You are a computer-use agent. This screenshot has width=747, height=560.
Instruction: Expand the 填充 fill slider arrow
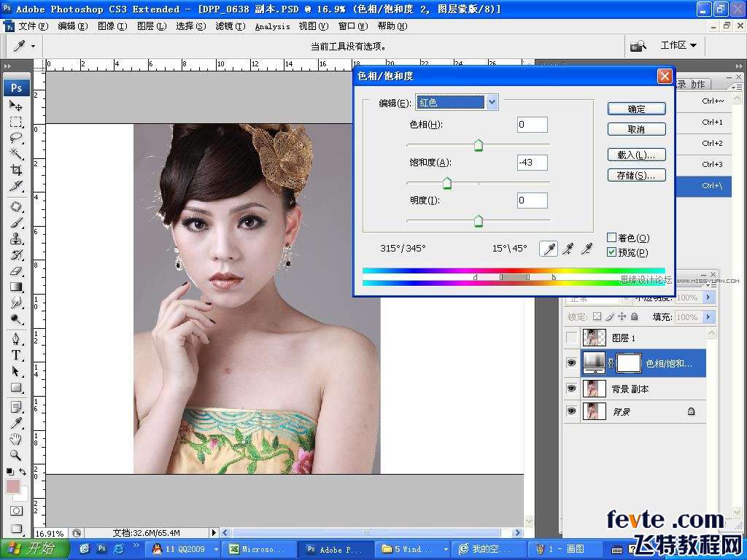[x=708, y=316]
